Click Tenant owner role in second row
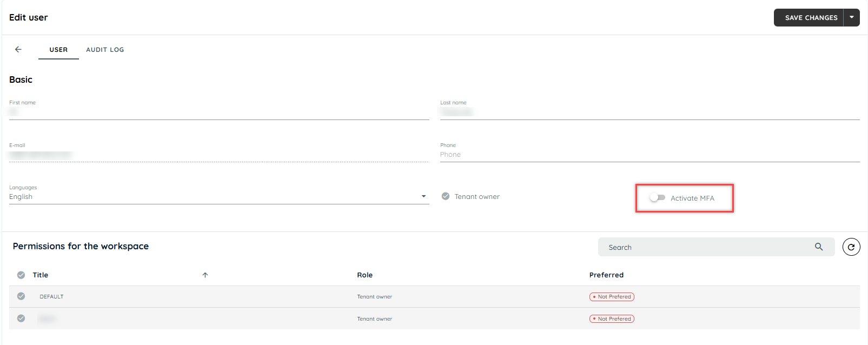868x345 pixels. (374, 319)
